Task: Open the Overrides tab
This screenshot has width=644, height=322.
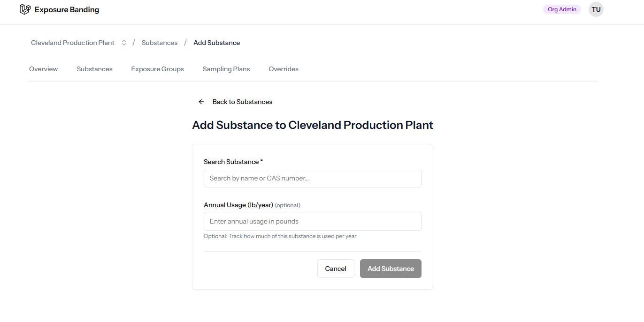Action: coord(284,69)
